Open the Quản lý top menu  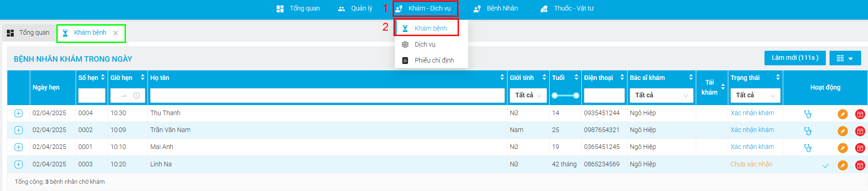[355, 8]
